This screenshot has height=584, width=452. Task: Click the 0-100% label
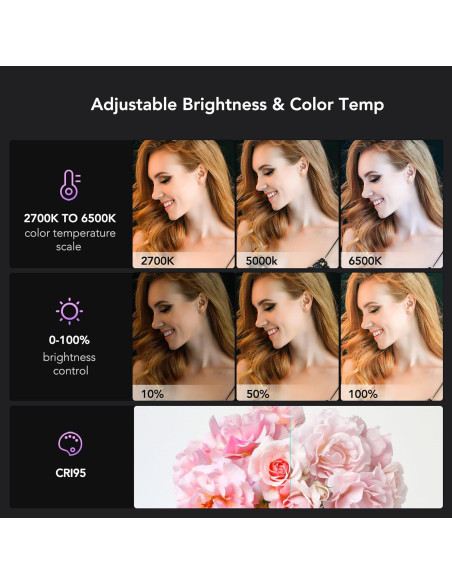[x=69, y=340]
